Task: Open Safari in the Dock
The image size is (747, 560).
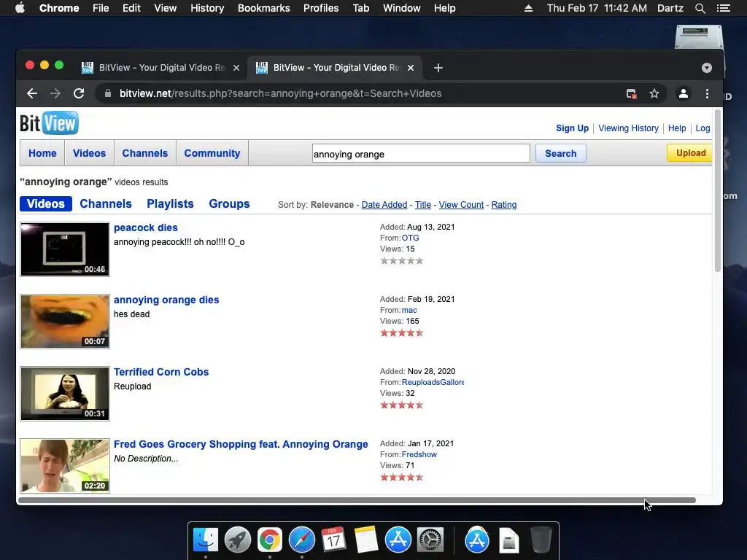Action: coord(301,540)
